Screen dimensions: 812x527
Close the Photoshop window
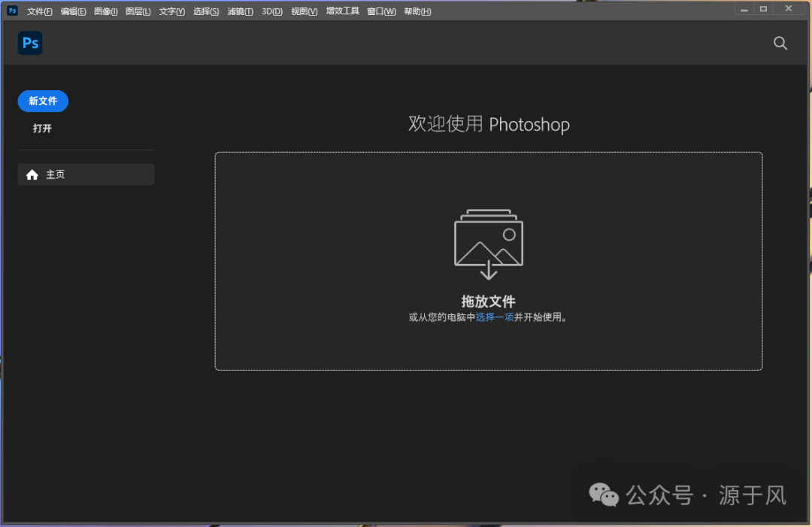click(x=788, y=9)
